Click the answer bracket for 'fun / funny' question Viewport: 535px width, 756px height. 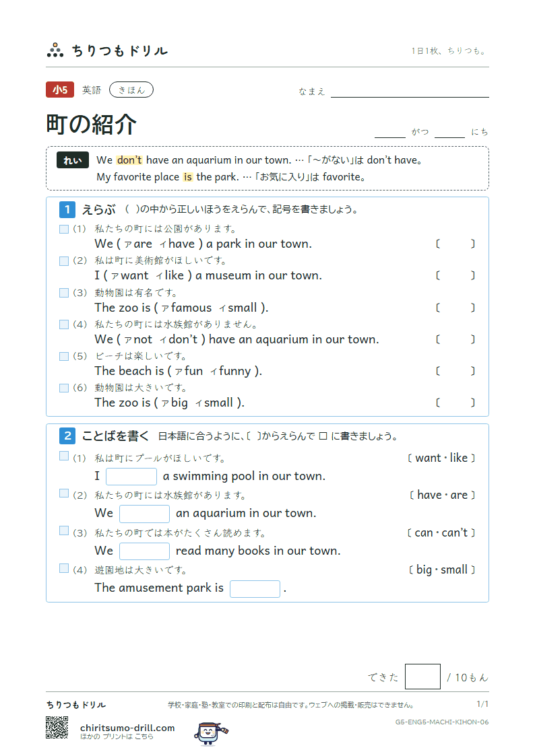(455, 371)
